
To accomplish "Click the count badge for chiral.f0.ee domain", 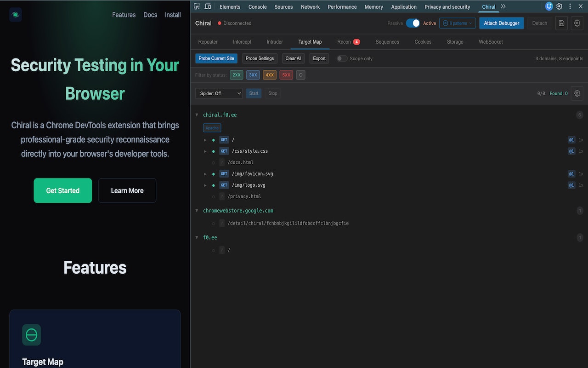I will coord(580,115).
